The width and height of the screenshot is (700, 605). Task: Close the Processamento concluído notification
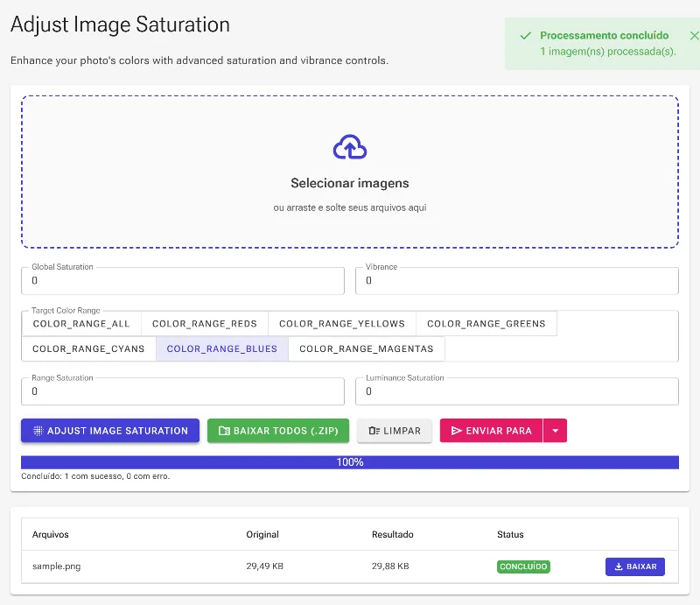point(694,35)
